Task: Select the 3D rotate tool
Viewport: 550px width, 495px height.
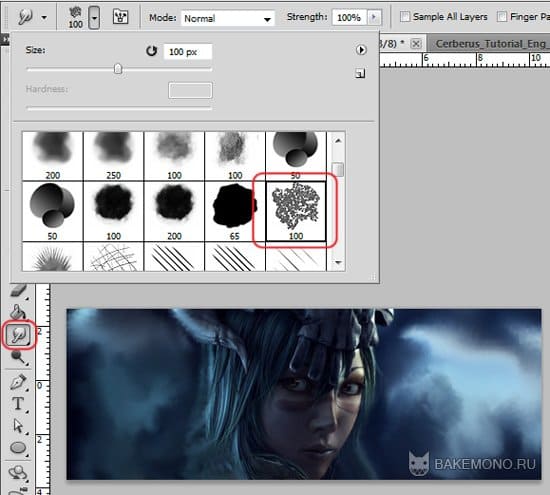Action: (x=18, y=472)
